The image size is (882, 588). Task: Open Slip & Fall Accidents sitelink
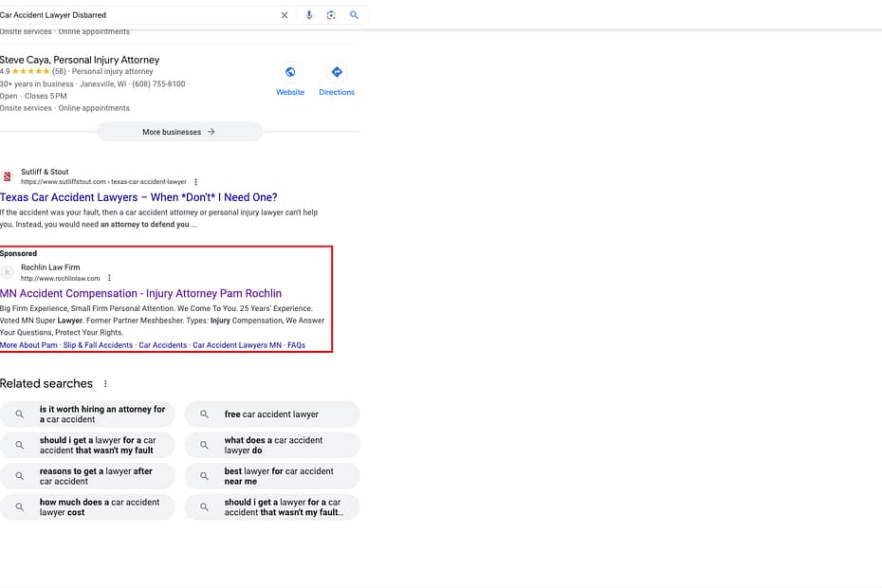coord(98,345)
